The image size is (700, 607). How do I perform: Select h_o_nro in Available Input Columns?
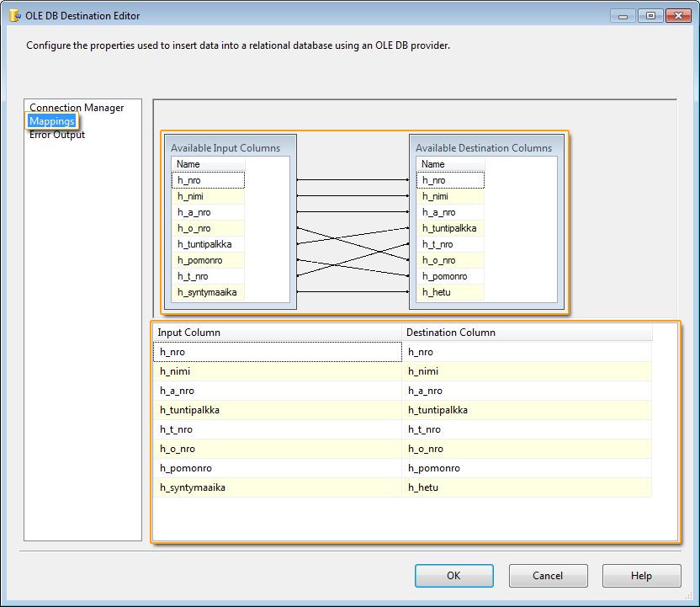point(208,228)
